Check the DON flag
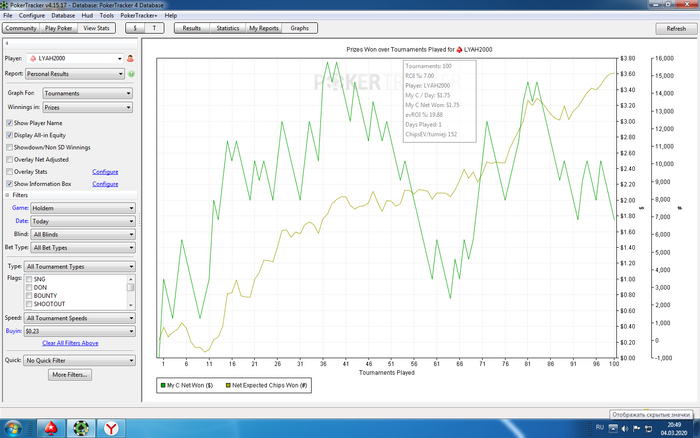The width and height of the screenshot is (700, 438). pyautogui.click(x=29, y=288)
